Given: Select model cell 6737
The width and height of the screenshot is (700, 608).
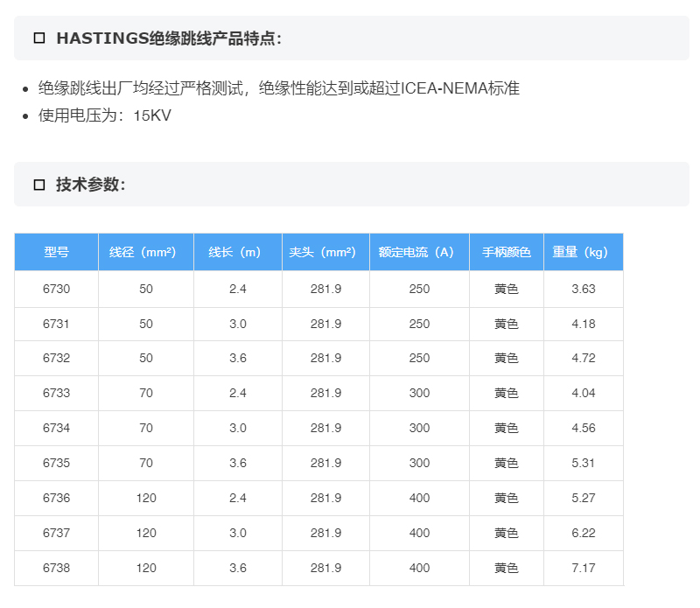Looking at the screenshot, I should point(56,533).
